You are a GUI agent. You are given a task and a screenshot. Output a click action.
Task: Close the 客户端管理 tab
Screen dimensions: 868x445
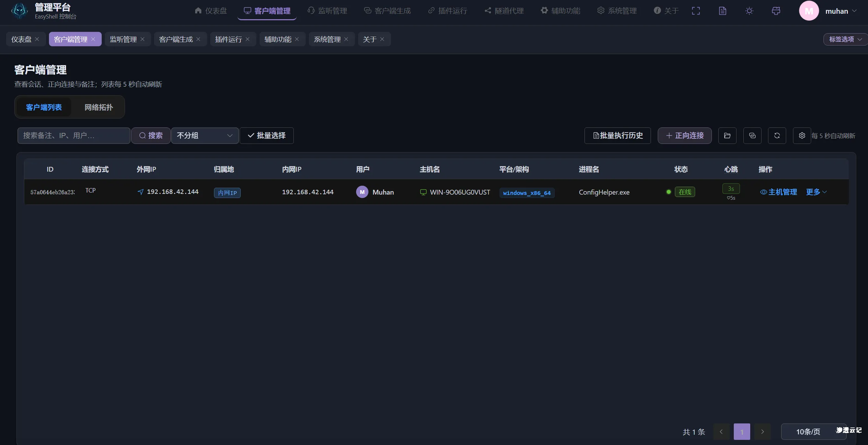pos(93,39)
